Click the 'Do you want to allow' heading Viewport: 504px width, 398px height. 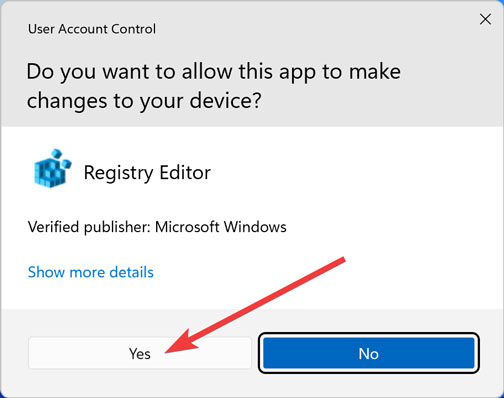pyautogui.click(x=213, y=86)
